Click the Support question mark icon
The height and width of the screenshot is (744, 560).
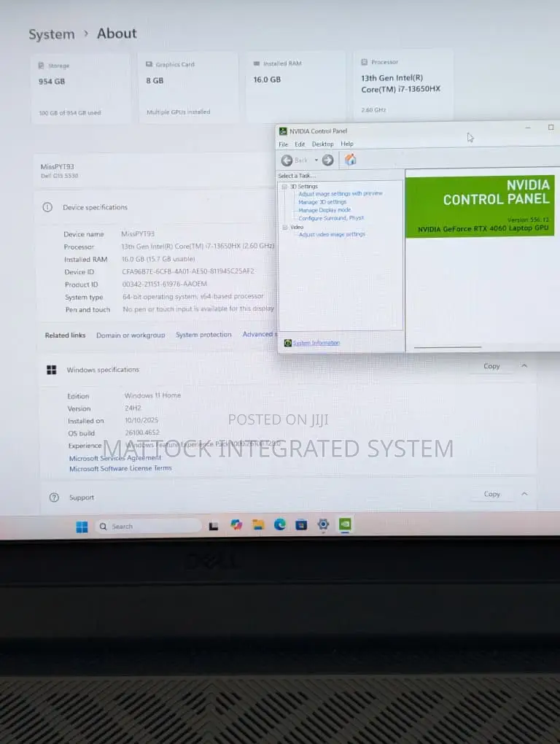54,497
